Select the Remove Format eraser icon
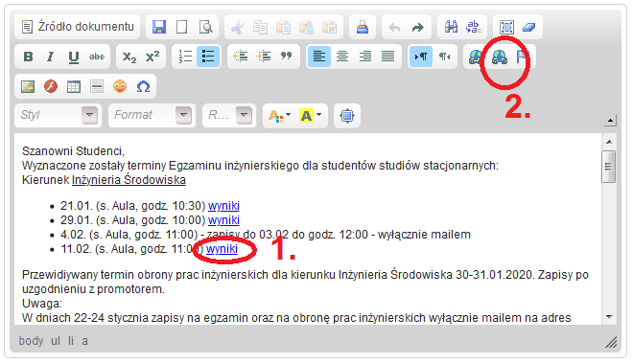Screen dimensions: 633x364 pos(528,28)
